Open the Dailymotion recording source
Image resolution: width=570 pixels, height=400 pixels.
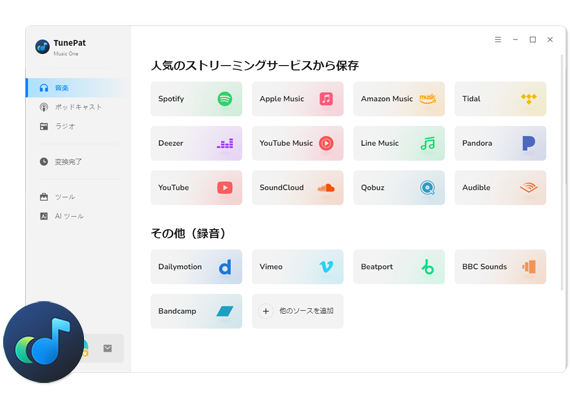point(196,267)
